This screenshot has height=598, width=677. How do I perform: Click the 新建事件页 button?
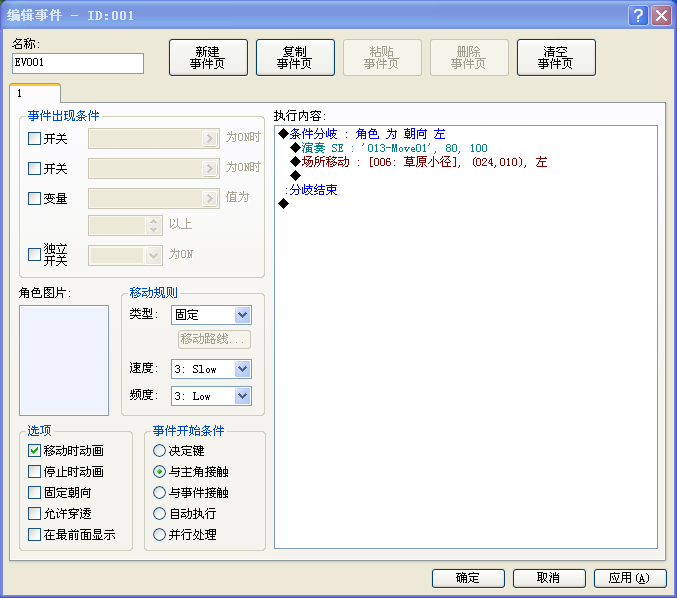pyautogui.click(x=208, y=58)
